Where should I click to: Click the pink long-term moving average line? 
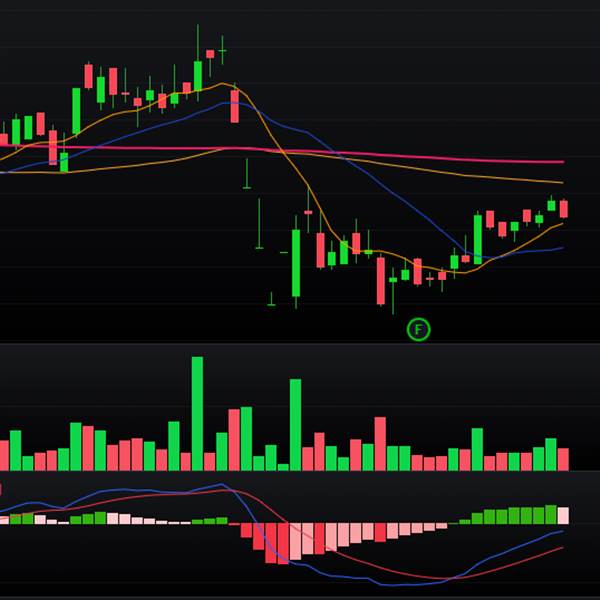coord(283,150)
